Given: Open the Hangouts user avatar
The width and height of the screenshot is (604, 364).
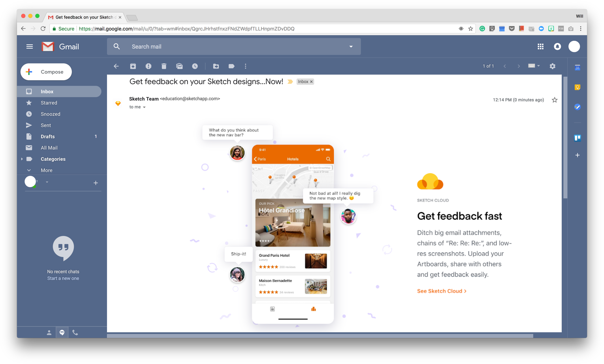Looking at the screenshot, I should [x=30, y=182].
